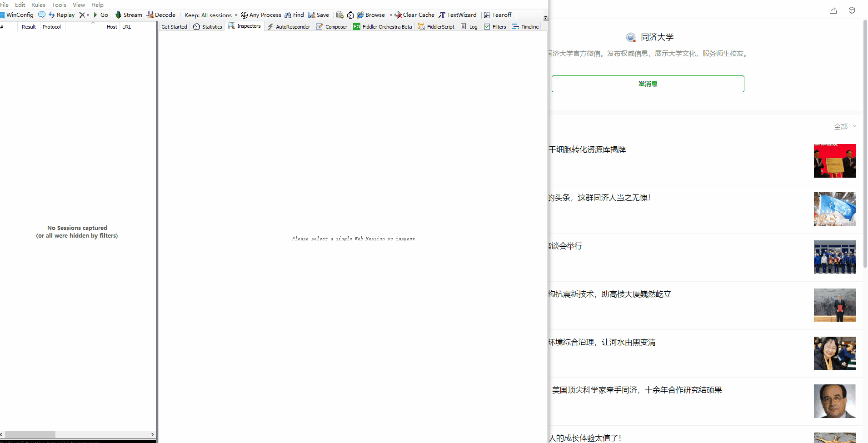The width and height of the screenshot is (868, 443).
Task: Toggle Decode mode
Action: [x=161, y=15]
